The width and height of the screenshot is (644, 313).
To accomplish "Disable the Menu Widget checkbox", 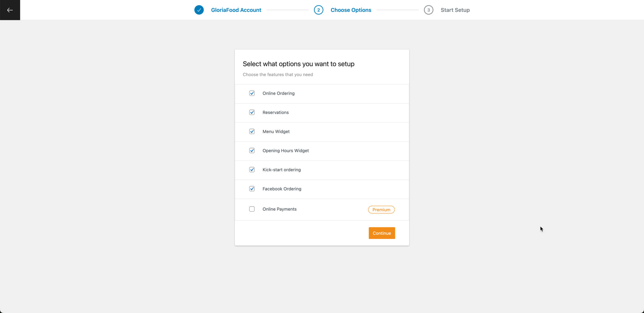I will coord(252,131).
